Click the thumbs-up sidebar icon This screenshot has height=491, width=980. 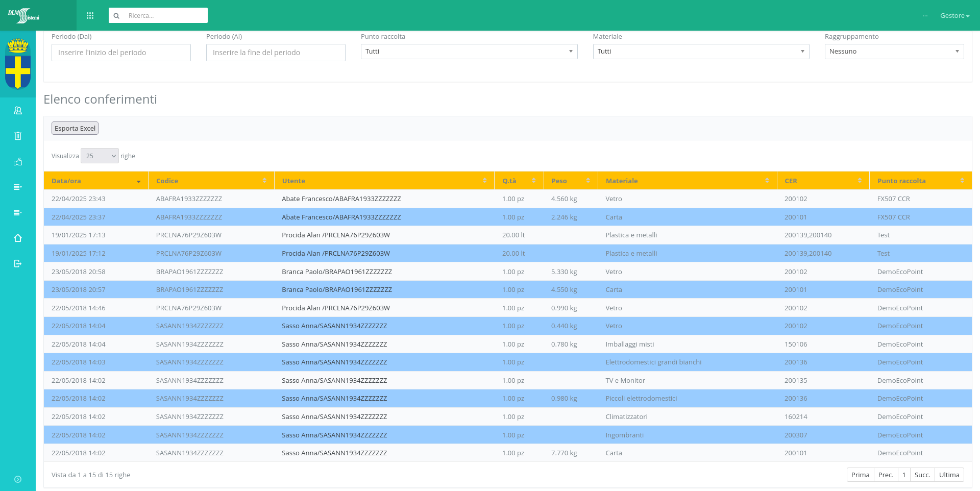click(x=18, y=162)
